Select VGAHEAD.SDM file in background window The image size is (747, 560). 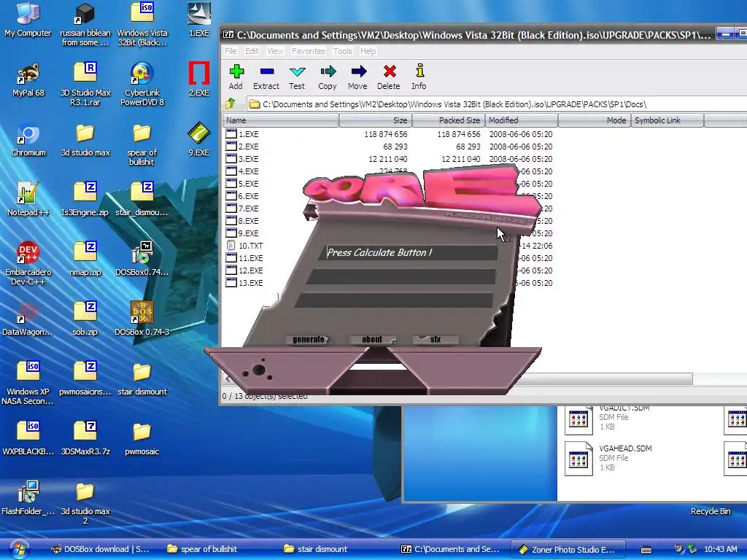[x=610, y=458]
